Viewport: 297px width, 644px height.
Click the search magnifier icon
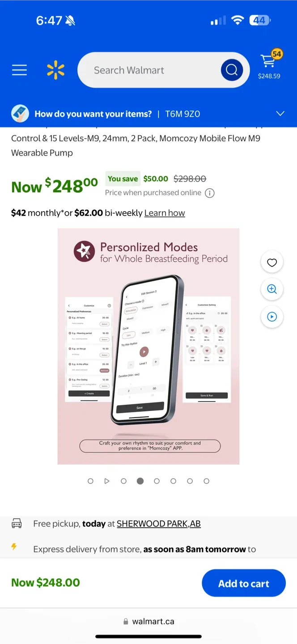231,70
